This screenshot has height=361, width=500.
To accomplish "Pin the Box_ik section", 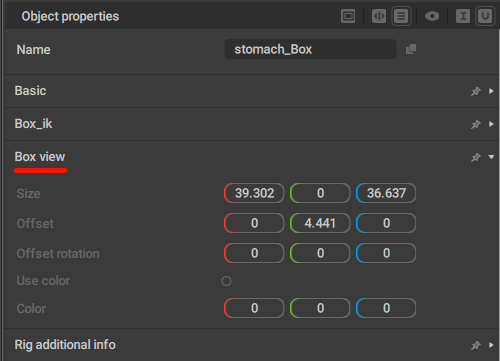I will pyautogui.click(x=476, y=124).
